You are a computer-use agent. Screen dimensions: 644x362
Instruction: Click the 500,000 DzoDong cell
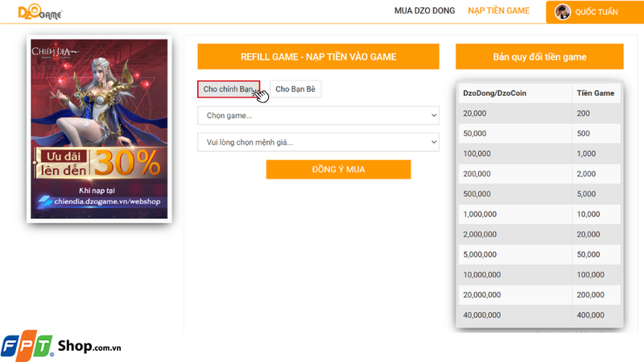tap(515, 194)
